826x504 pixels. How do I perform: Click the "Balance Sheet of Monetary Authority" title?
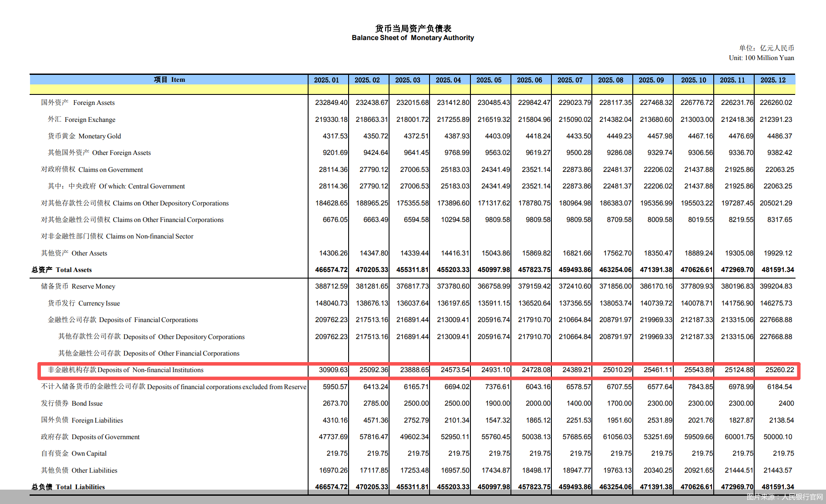tap(413, 38)
